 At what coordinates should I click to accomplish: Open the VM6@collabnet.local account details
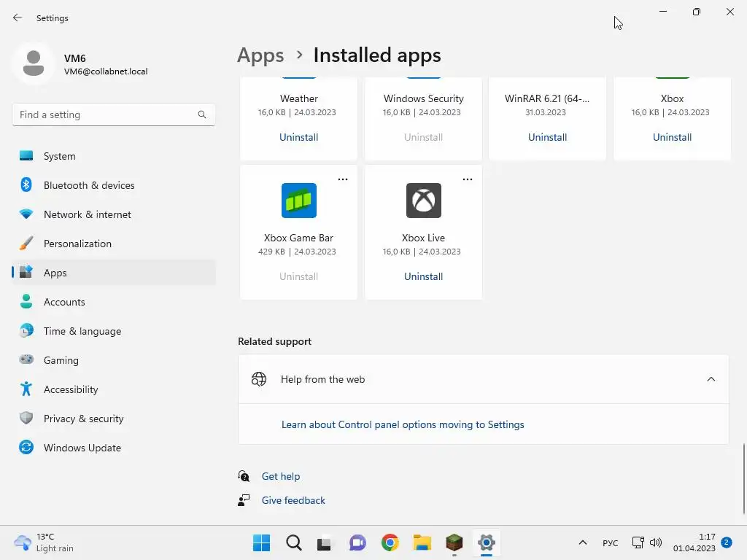pos(106,71)
